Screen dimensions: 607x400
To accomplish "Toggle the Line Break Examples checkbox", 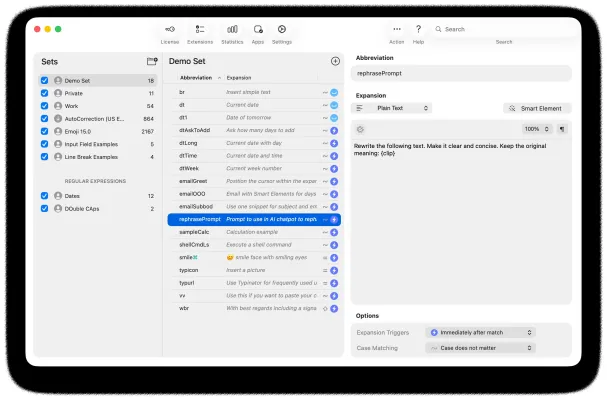I will point(45,157).
